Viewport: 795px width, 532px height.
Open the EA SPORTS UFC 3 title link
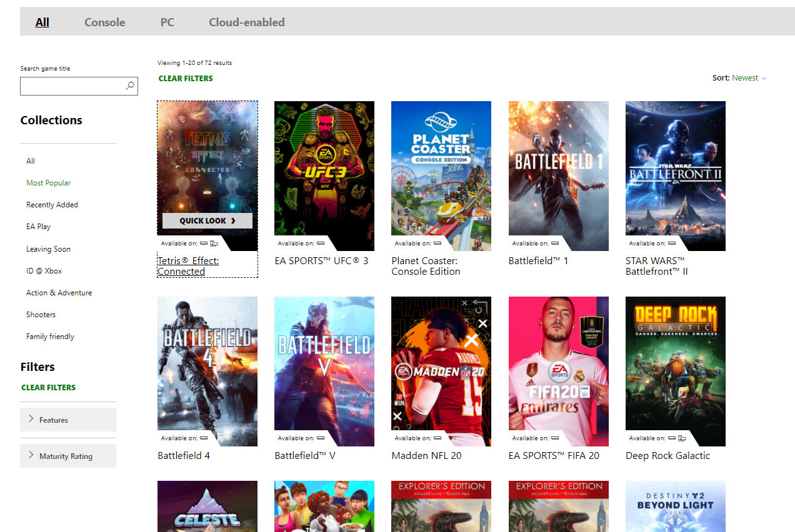[x=321, y=261]
